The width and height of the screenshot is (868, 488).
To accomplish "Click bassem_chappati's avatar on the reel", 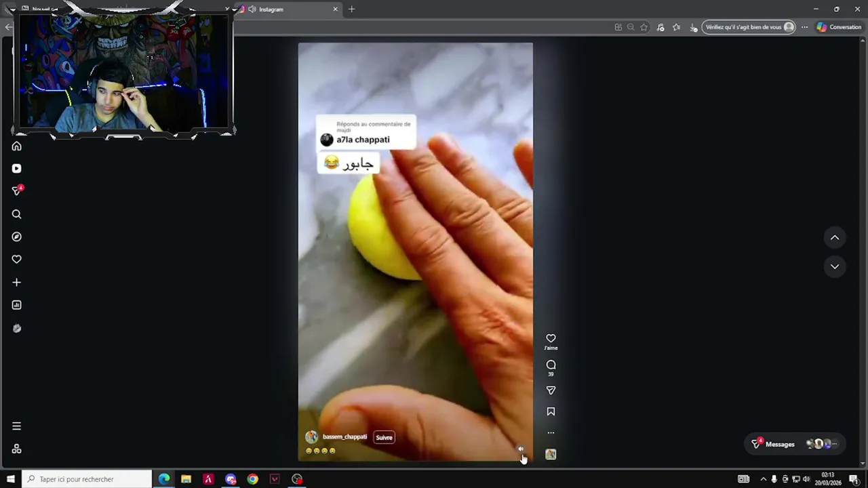I will [x=311, y=437].
